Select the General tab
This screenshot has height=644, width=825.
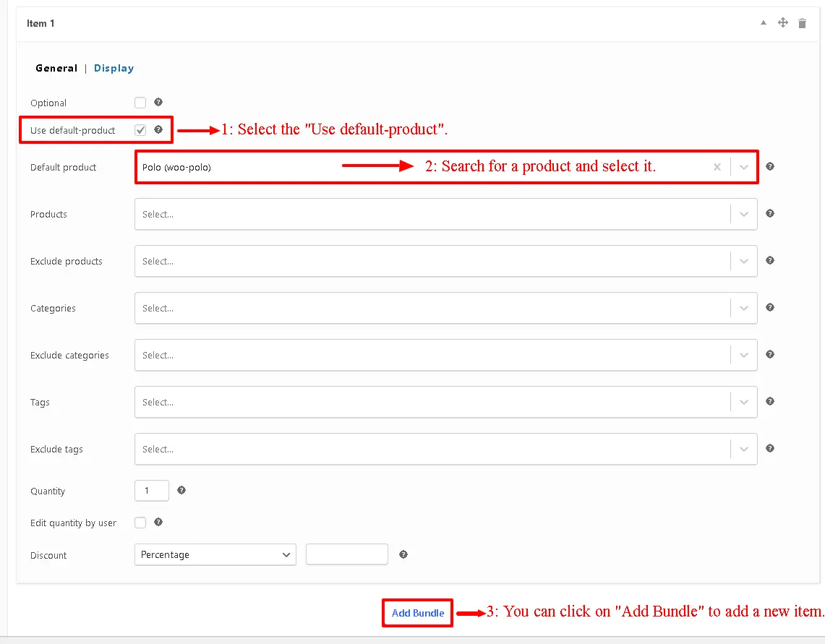pos(56,68)
